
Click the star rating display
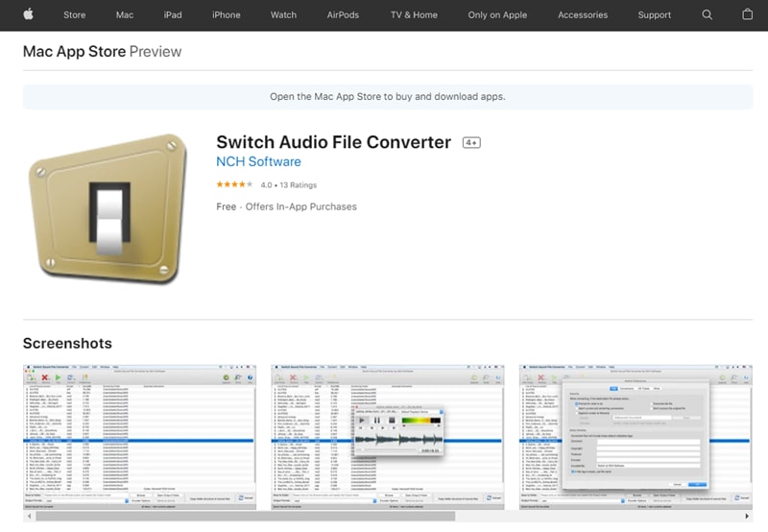tap(234, 184)
